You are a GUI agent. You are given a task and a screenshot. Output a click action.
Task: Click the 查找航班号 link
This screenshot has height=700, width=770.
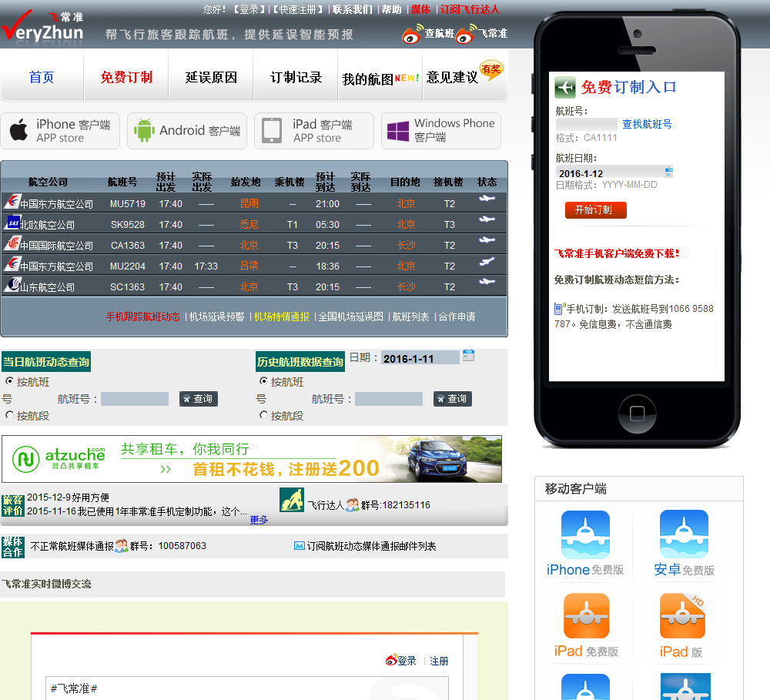click(647, 124)
